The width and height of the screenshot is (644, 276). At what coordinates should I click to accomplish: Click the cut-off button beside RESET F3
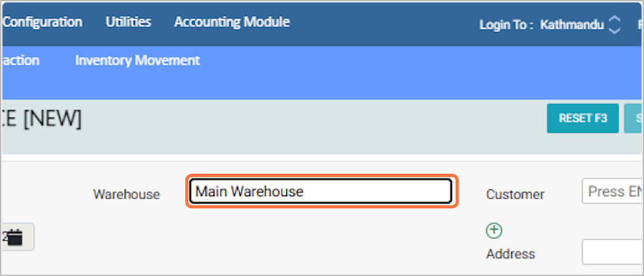[634, 118]
